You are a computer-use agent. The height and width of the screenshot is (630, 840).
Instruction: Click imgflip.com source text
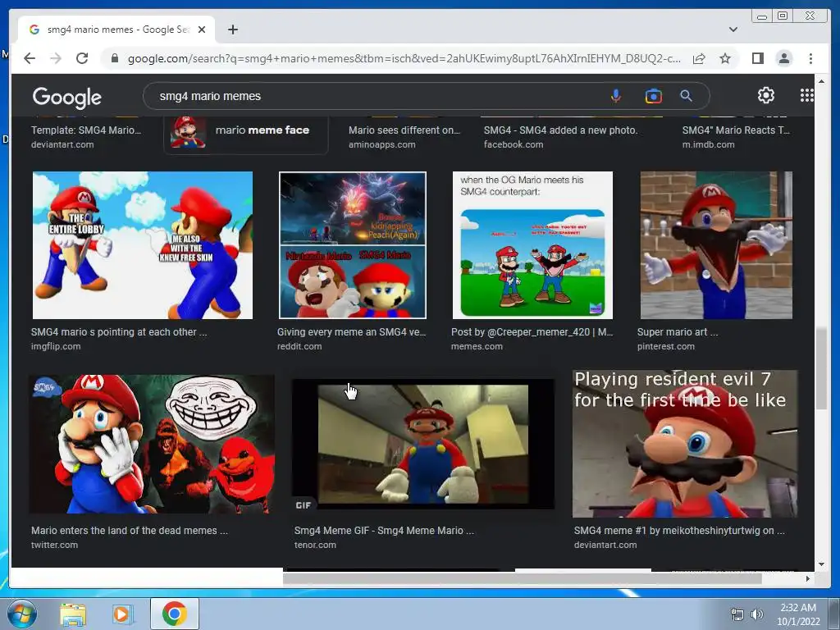[56, 346]
